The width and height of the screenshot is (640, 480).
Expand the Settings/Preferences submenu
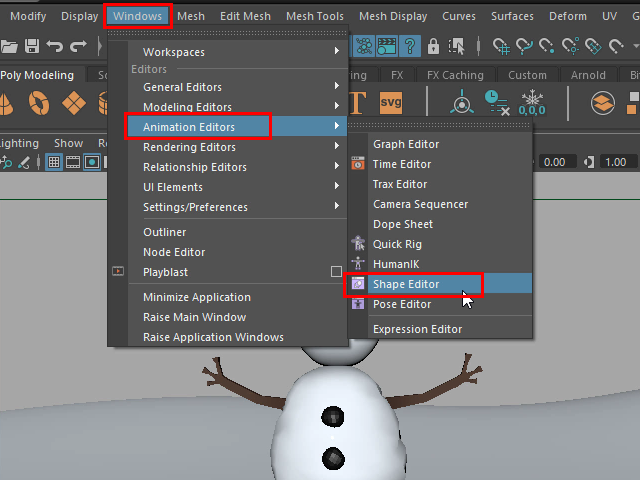(240, 207)
